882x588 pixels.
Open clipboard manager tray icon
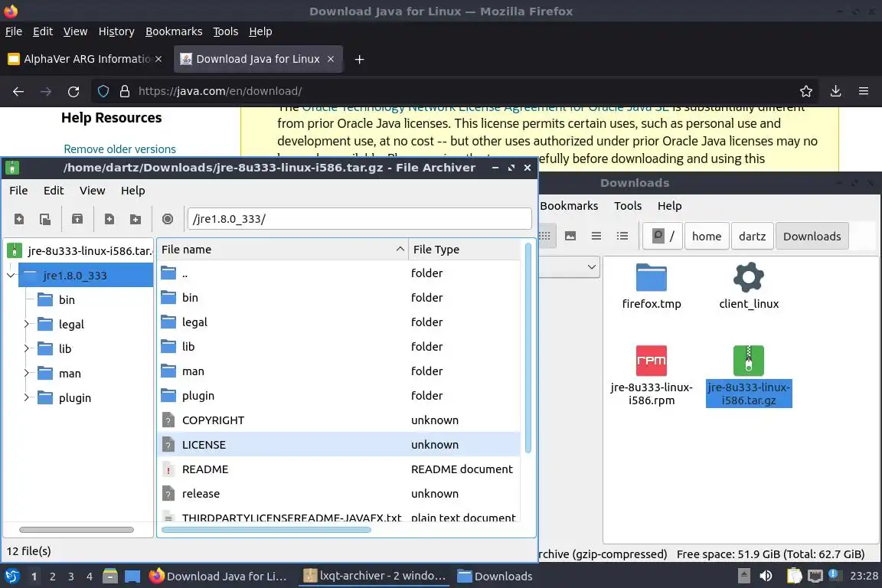click(794, 577)
